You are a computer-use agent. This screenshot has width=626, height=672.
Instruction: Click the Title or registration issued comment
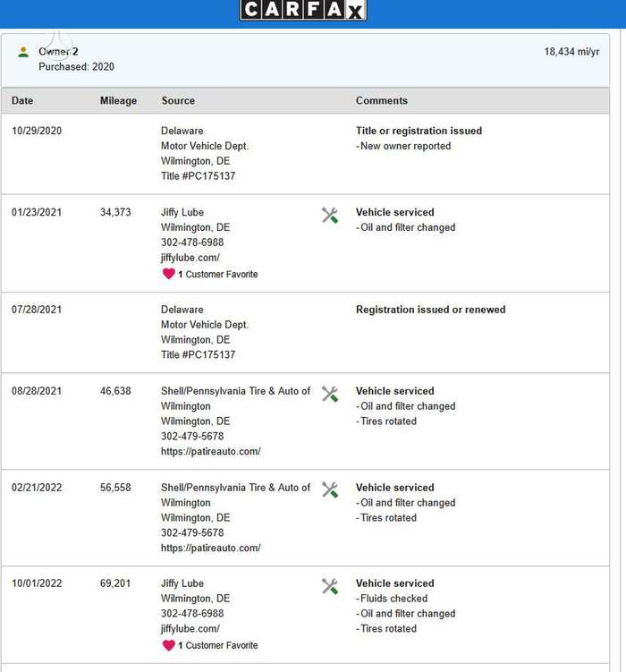[x=419, y=131]
